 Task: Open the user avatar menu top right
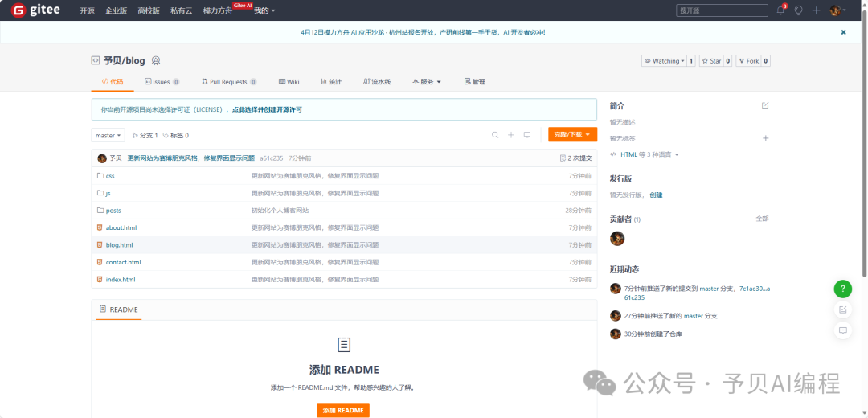[x=837, y=10]
